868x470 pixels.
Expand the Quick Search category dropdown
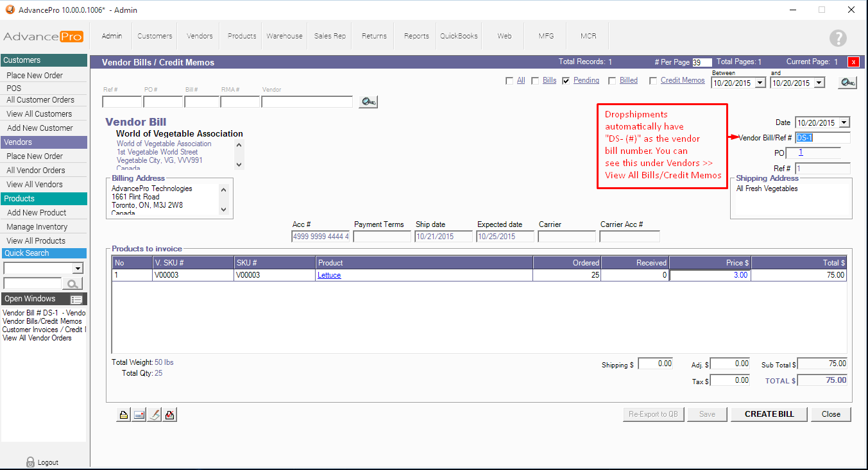click(78, 268)
